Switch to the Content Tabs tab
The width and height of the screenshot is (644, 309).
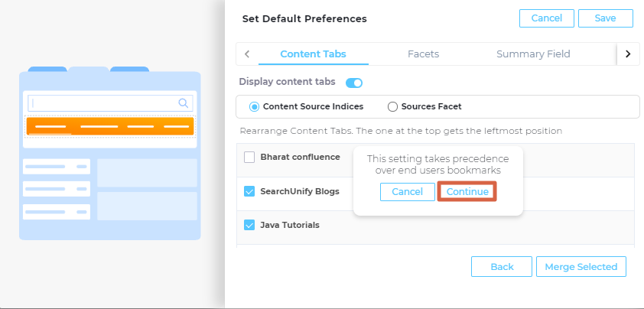click(313, 54)
